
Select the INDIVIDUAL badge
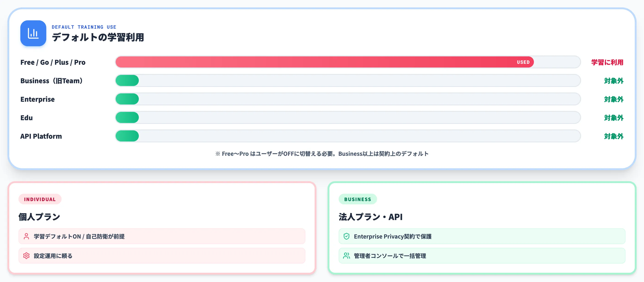[x=40, y=199]
